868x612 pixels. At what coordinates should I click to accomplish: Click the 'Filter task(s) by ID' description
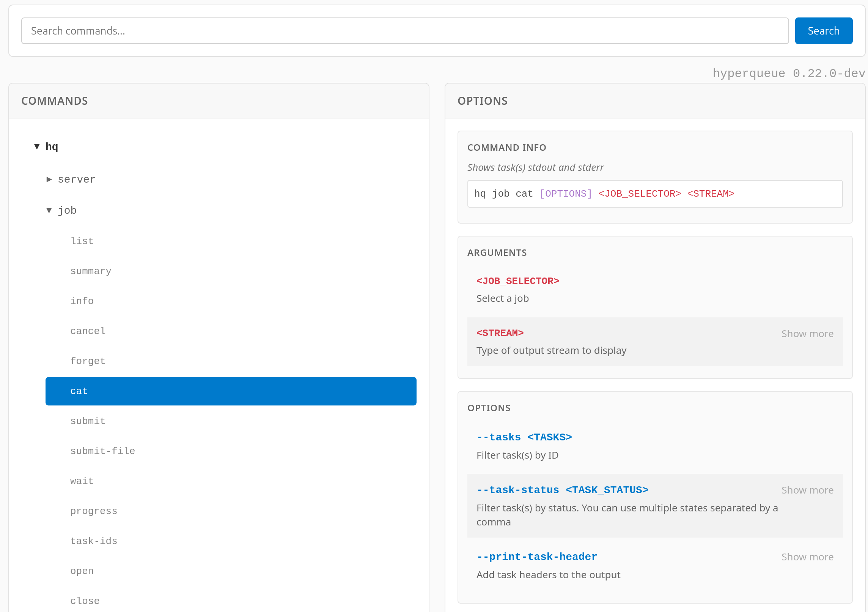[517, 455]
